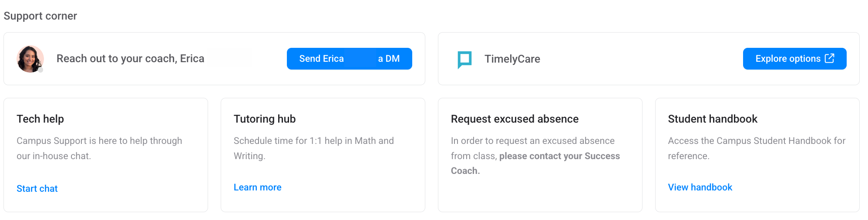Screen dimensions: 868x220
Task: Click the 'Reach out to your coach, Erica' text
Action: [130, 59]
